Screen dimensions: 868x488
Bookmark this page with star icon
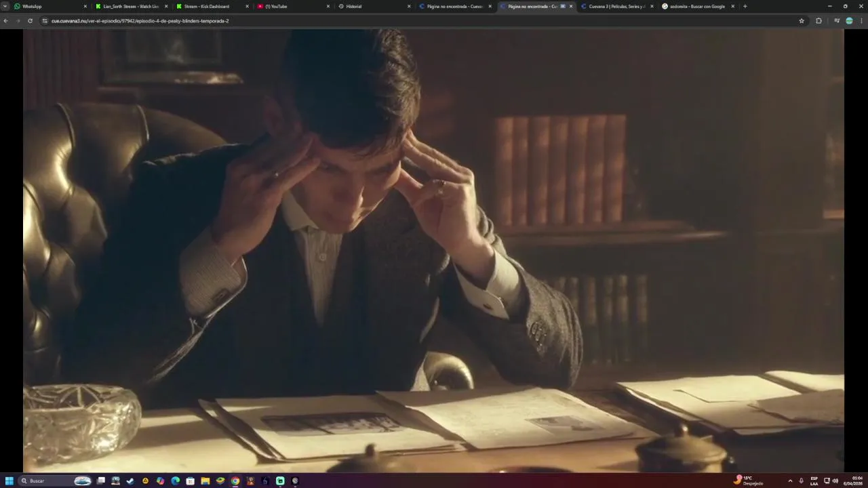(x=802, y=21)
